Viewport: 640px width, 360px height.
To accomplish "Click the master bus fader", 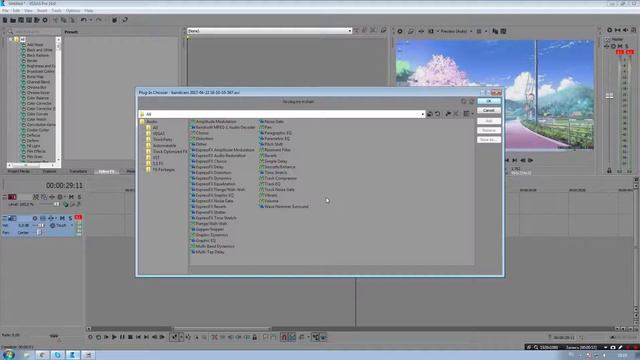I will 609,96.
